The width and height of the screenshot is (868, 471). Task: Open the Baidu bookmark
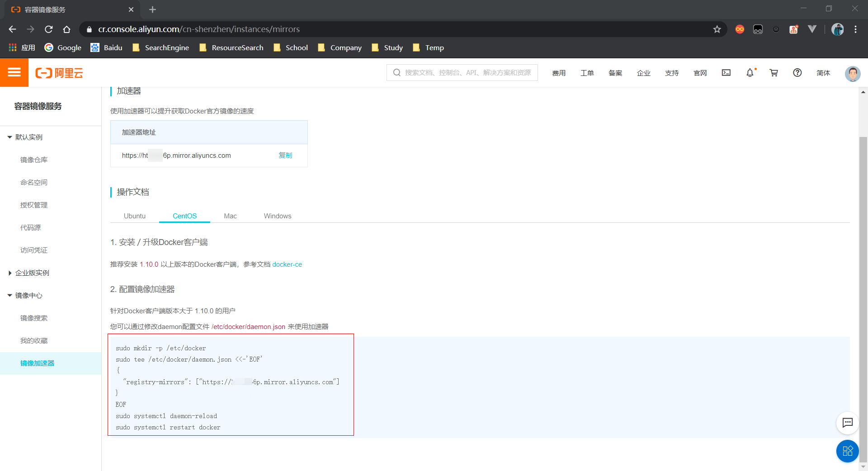pyautogui.click(x=106, y=47)
